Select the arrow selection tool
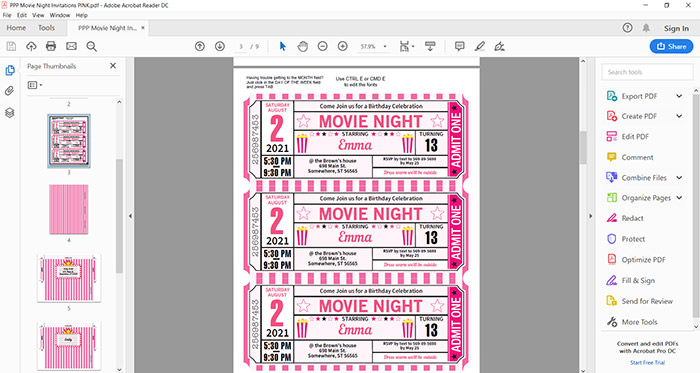 tap(283, 46)
